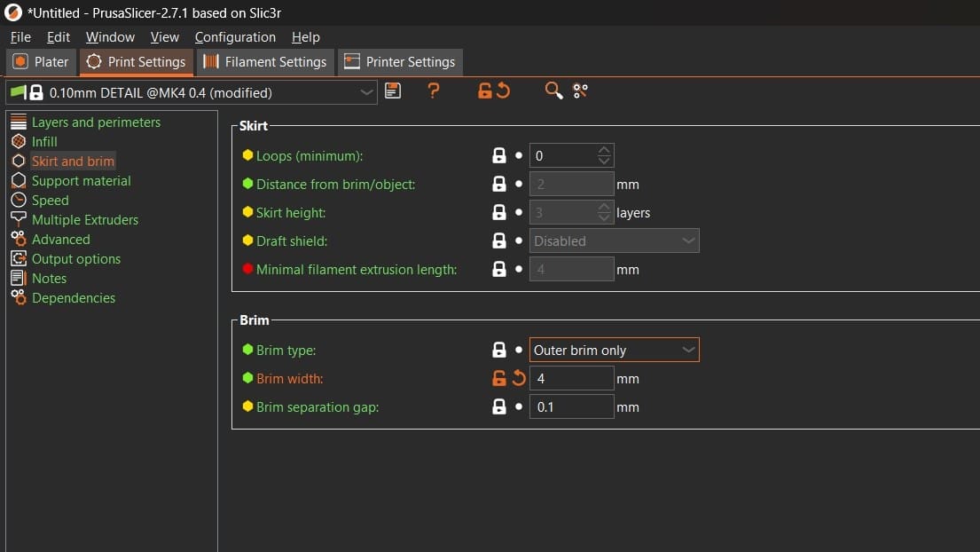Click the Advanced gears icon
The width and height of the screenshot is (980, 552).
tap(19, 239)
